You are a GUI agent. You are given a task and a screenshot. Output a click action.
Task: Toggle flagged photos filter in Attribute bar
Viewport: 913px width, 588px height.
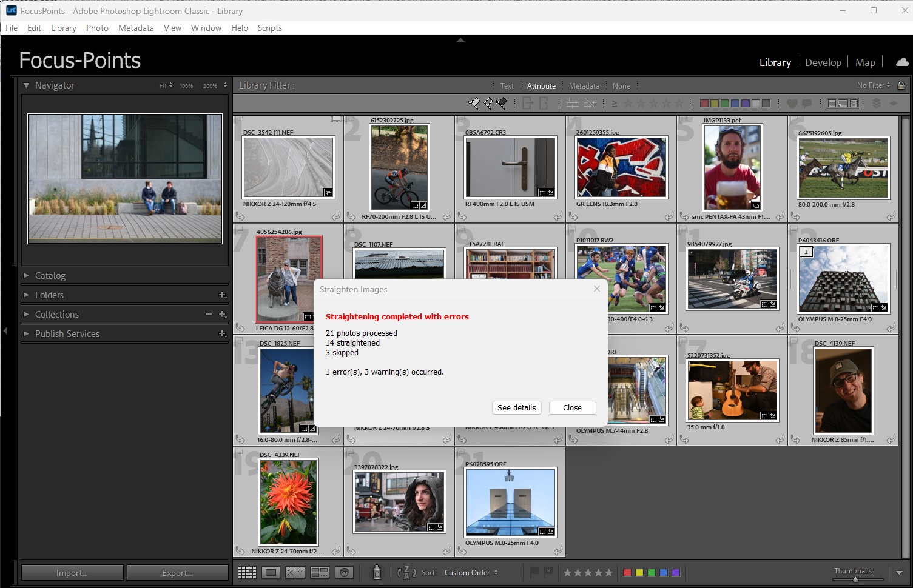(474, 103)
